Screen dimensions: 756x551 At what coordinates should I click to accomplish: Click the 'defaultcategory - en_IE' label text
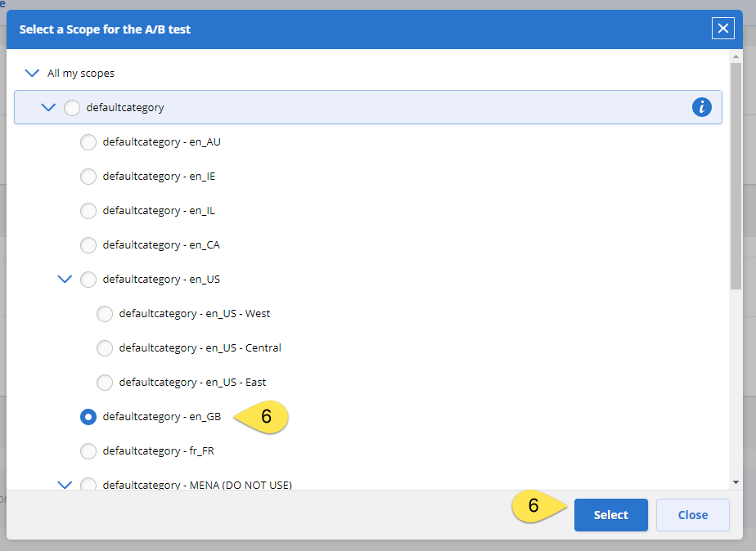[x=159, y=177]
